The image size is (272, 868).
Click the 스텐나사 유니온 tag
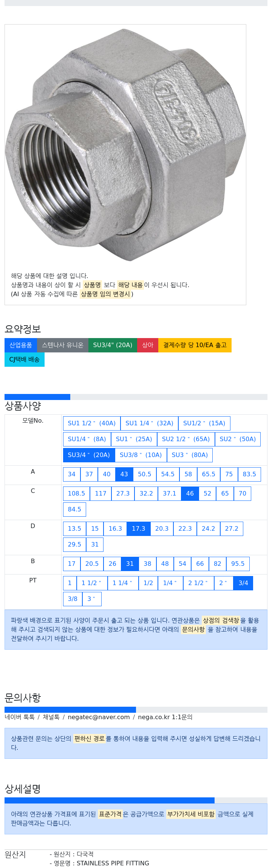pos(63,345)
